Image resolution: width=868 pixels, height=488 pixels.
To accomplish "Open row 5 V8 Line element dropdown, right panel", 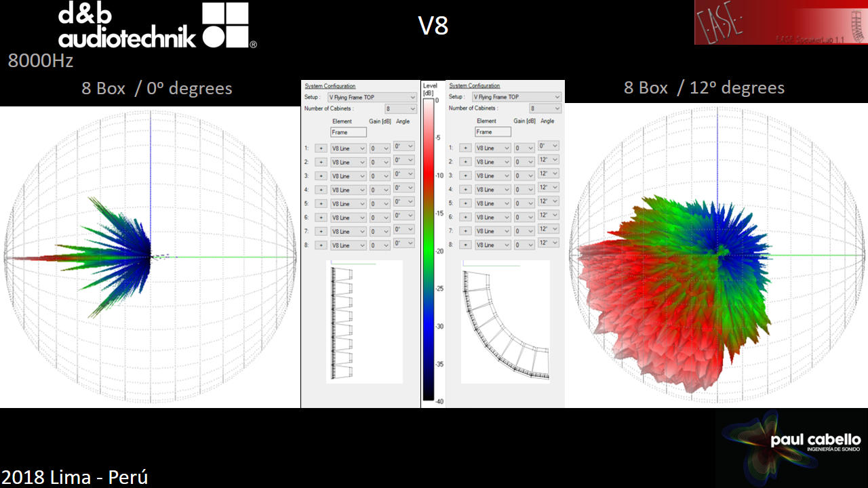I will point(493,203).
